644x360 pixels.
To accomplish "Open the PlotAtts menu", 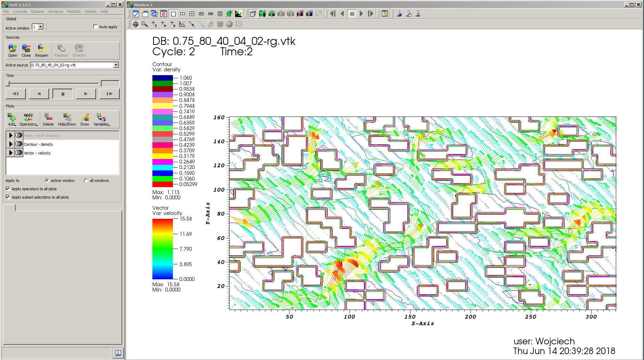I will [74, 11].
